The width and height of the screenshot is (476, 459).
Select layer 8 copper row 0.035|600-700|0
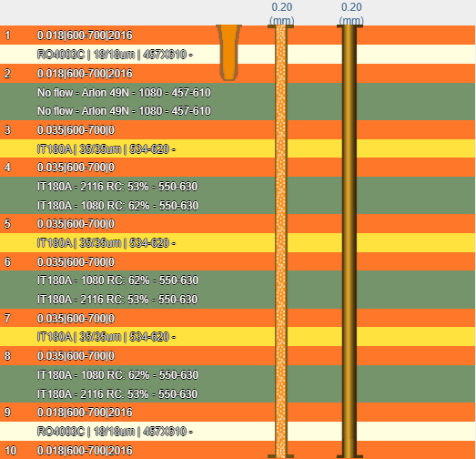[238, 356]
